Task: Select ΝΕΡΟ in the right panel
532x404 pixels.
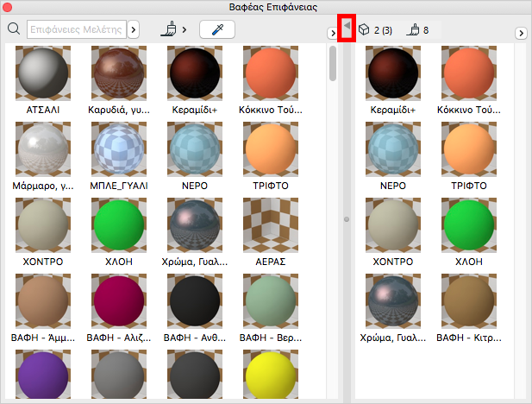Action: click(393, 149)
